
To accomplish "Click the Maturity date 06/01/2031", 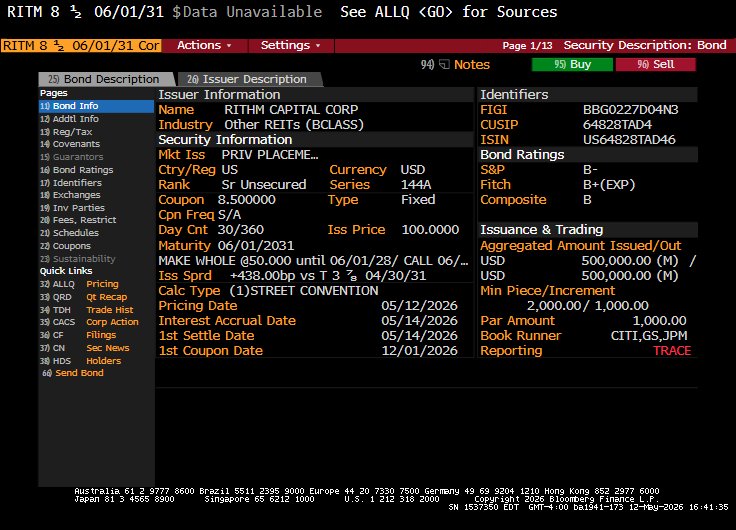I will pyautogui.click(x=256, y=246).
